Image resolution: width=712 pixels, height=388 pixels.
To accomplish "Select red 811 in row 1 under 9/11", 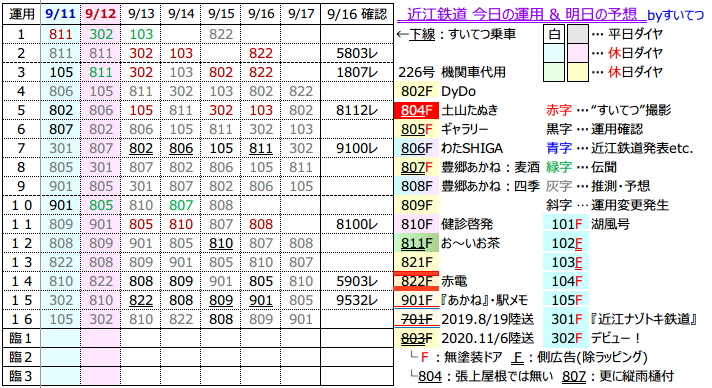I will (61, 34).
